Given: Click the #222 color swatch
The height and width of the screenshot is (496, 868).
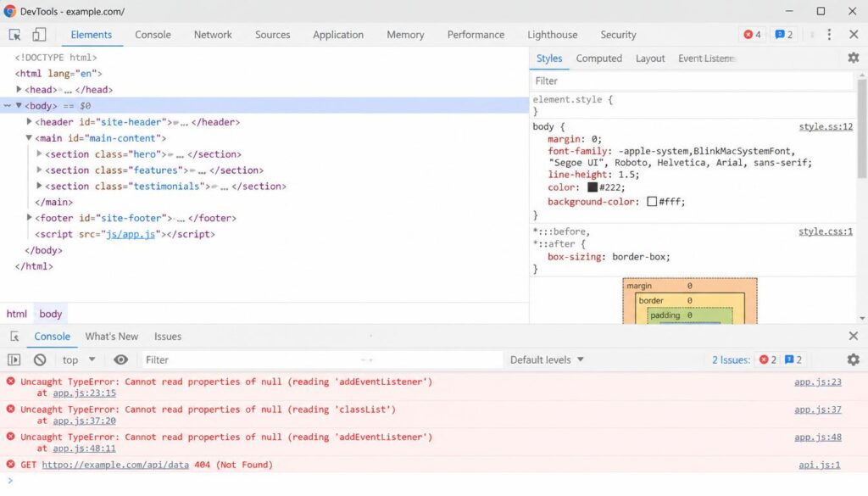Looking at the screenshot, I should [x=593, y=187].
